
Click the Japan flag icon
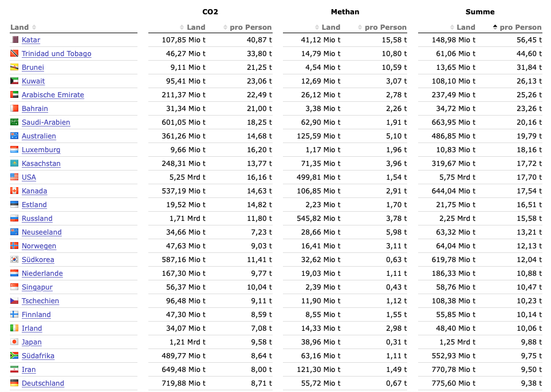[x=15, y=342]
